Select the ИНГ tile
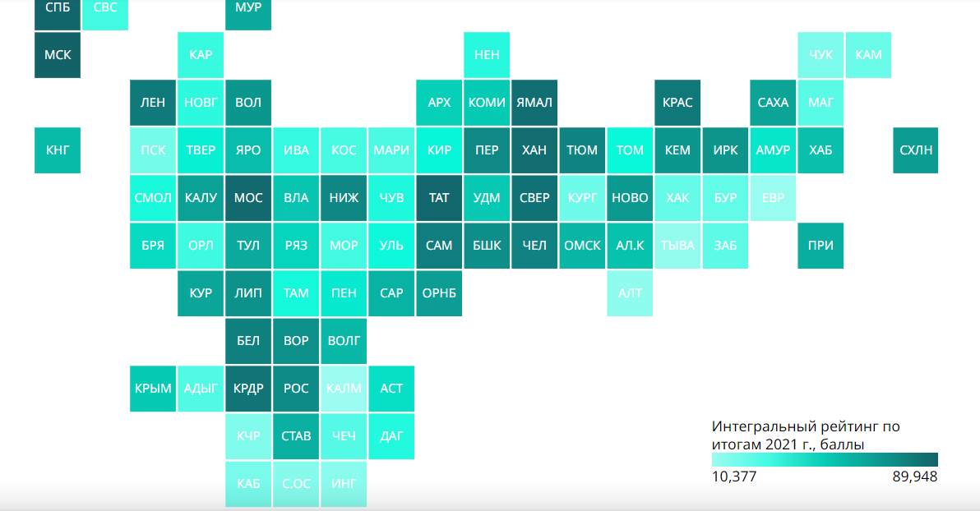The image size is (980, 511). 344,484
